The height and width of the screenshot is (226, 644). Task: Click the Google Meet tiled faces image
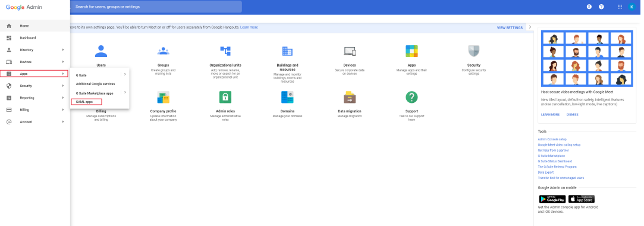pos(587,58)
